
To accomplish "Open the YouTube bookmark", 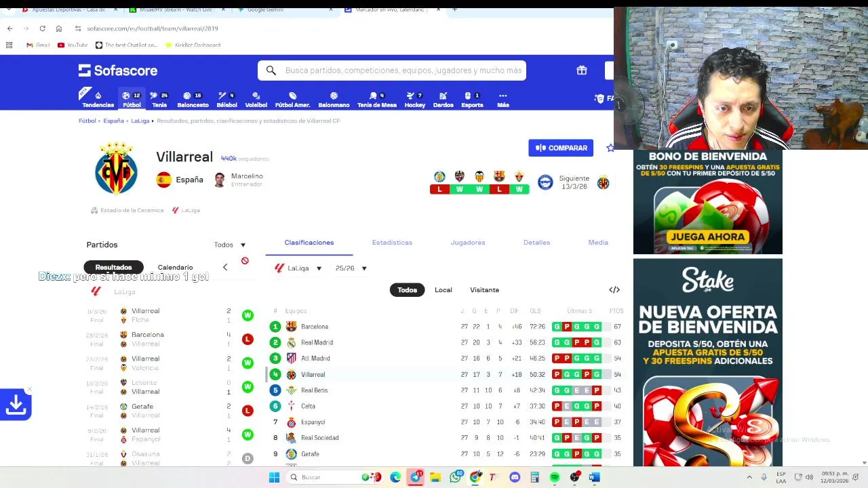I will tap(73, 45).
